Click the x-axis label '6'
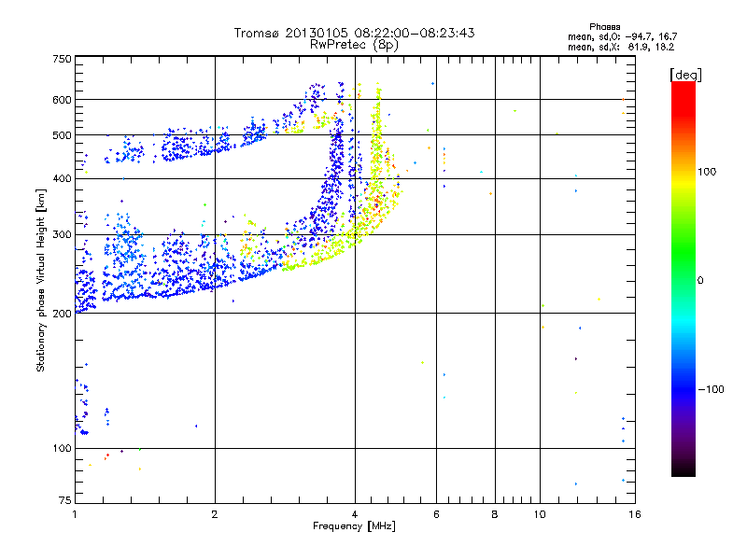 click(x=436, y=514)
